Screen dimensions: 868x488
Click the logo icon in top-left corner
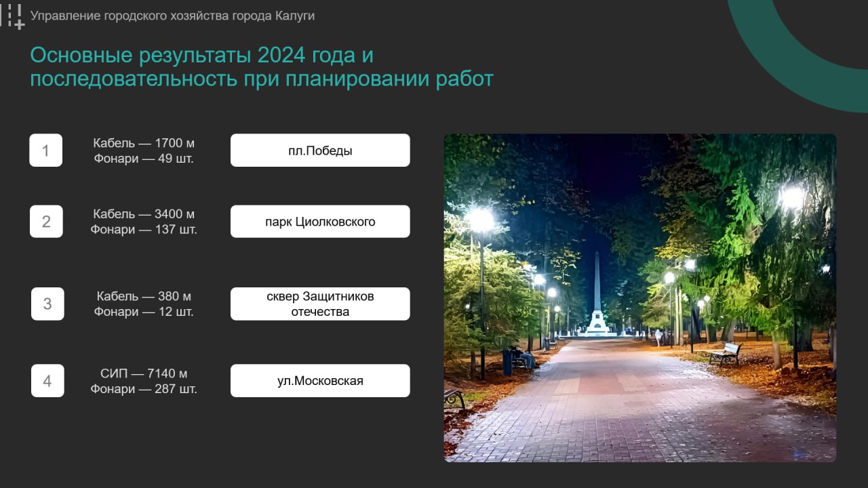[12, 16]
